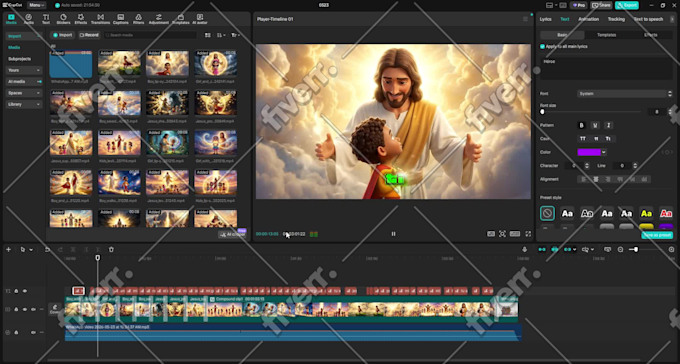This screenshot has width=680, height=364.
Task: Open the Media panel in the top toolbar
Action: 11,19
